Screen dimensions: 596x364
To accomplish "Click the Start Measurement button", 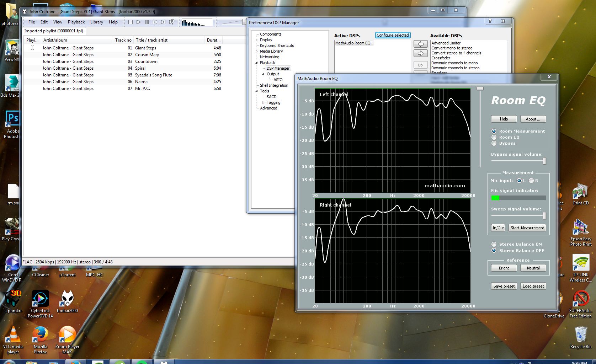I will point(527,228).
